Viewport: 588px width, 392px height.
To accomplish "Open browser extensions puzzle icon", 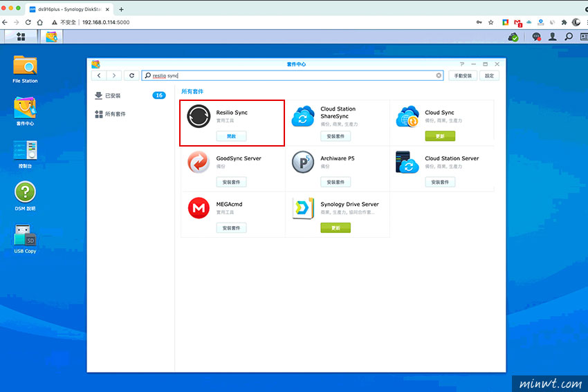I will click(564, 23).
